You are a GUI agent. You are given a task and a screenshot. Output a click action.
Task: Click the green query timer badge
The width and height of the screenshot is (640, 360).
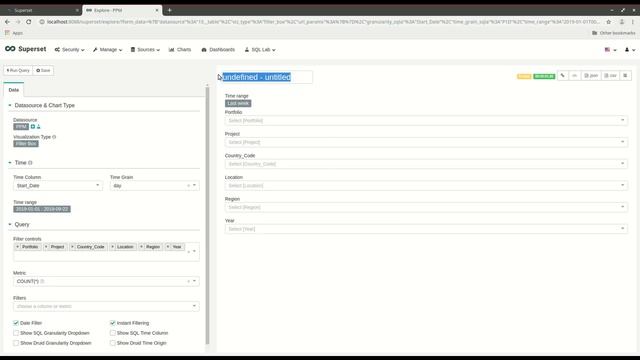click(x=544, y=76)
